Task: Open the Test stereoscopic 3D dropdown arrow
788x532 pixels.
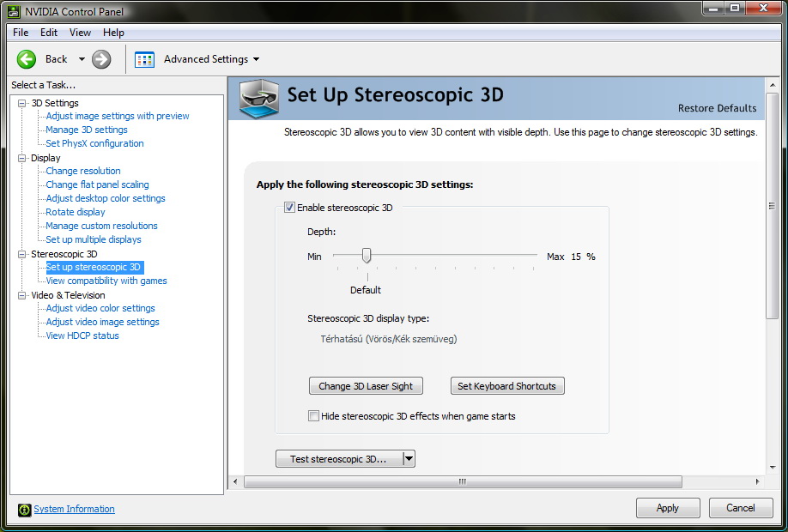Action: [409, 459]
